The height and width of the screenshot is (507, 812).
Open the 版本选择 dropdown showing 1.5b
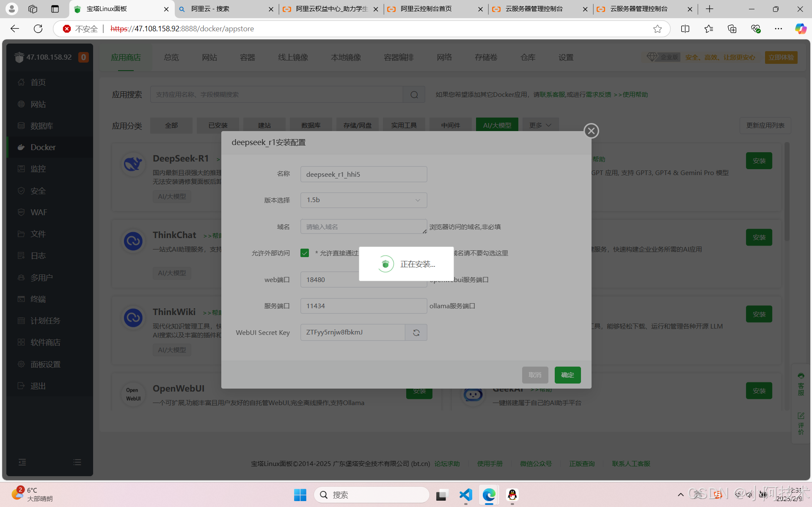click(363, 200)
